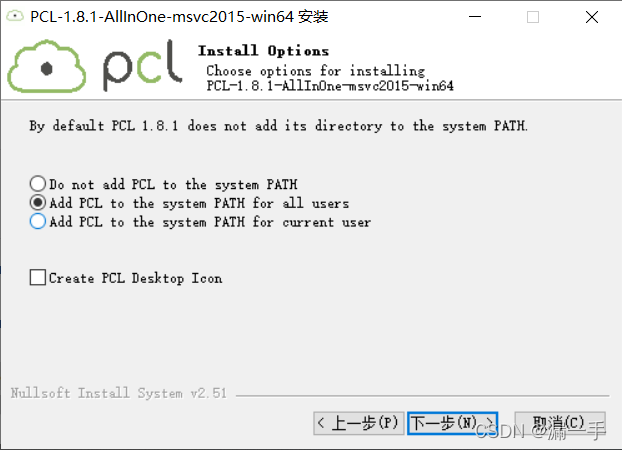This screenshot has height=450, width=622.
Task: Go back with the 上一步(P) button
Action: [359, 423]
